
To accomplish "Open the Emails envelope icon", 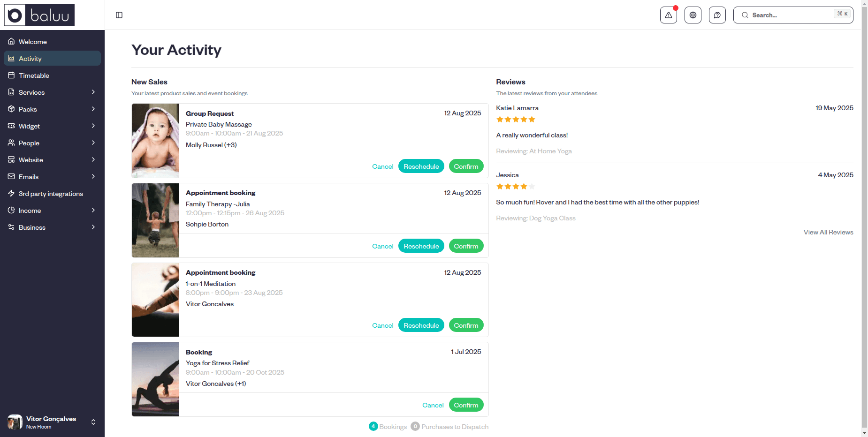I will (x=12, y=176).
